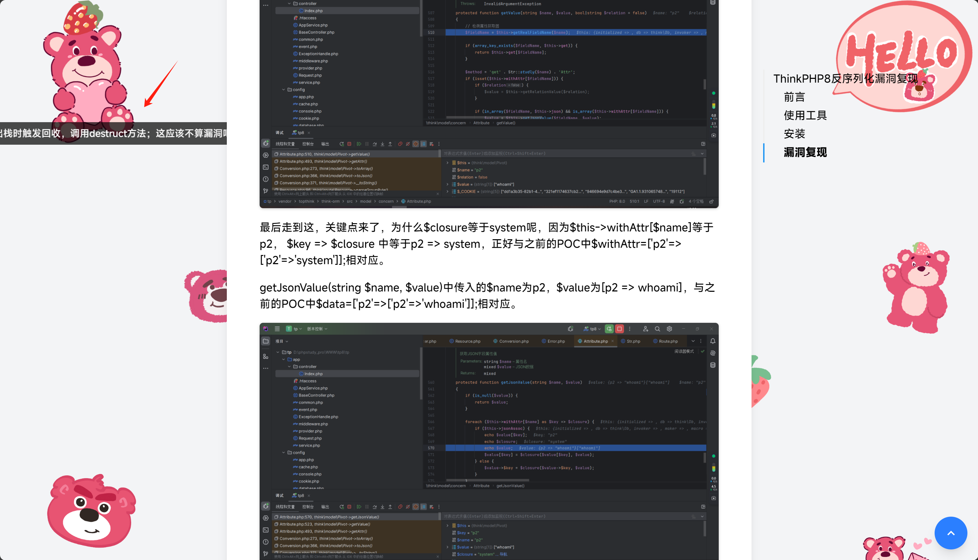Open the IDE search magnifier icon
The image size is (978, 560).
tap(657, 329)
